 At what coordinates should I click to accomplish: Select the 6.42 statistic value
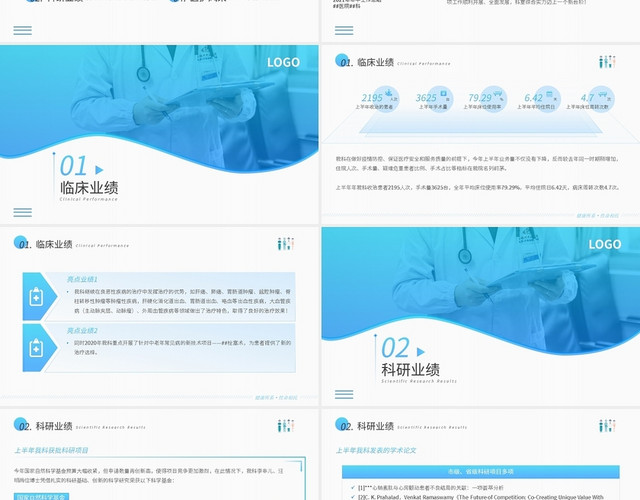tap(533, 98)
